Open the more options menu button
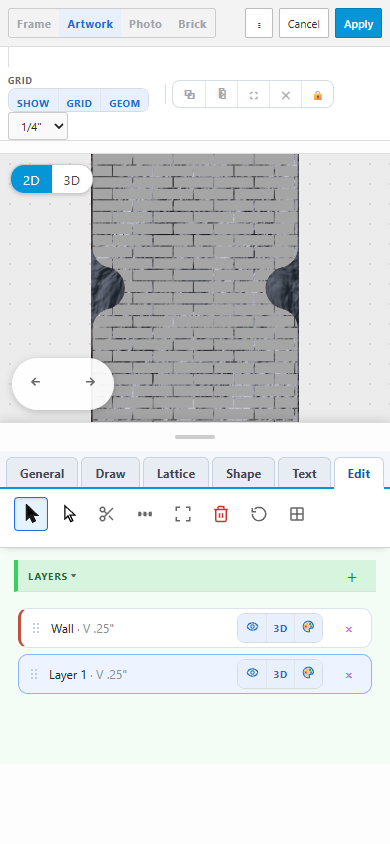The width and height of the screenshot is (390, 844). (x=259, y=24)
